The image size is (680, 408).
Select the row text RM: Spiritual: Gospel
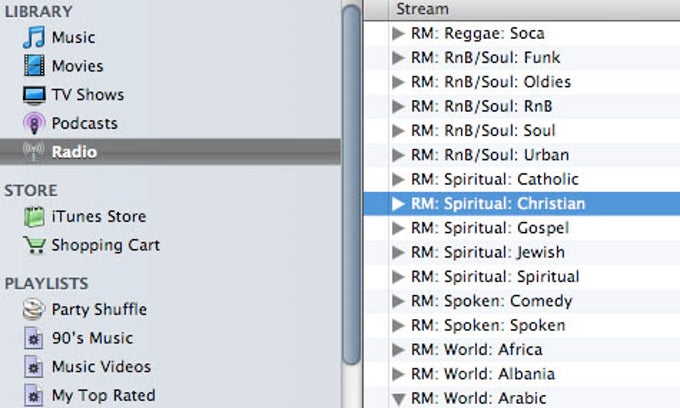[x=490, y=228]
